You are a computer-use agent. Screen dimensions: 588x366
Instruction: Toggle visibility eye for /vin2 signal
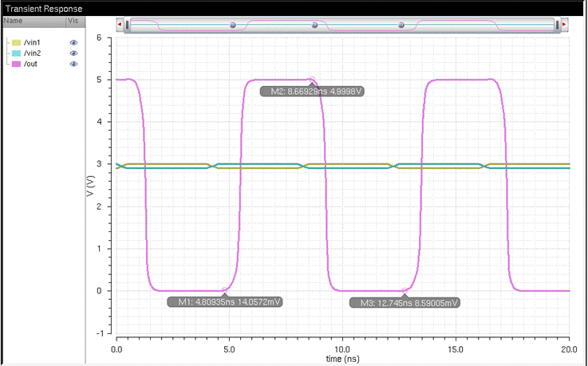point(73,53)
